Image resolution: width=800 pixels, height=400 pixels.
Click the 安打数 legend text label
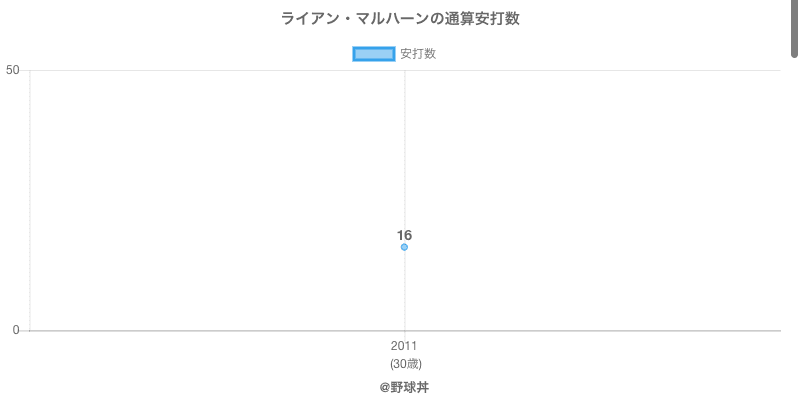(418, 54)
